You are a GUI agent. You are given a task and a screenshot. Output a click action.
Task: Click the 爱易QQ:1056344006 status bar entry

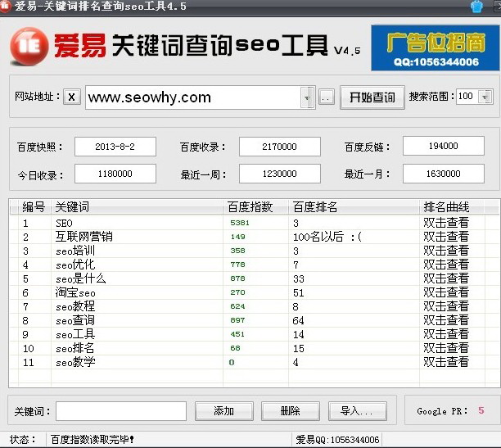click(337, 440)
